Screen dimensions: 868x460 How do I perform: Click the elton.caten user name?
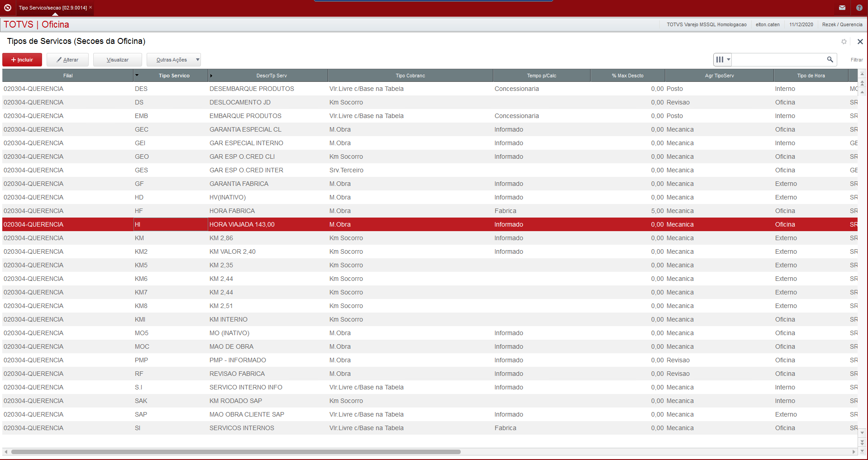(768, 24)
